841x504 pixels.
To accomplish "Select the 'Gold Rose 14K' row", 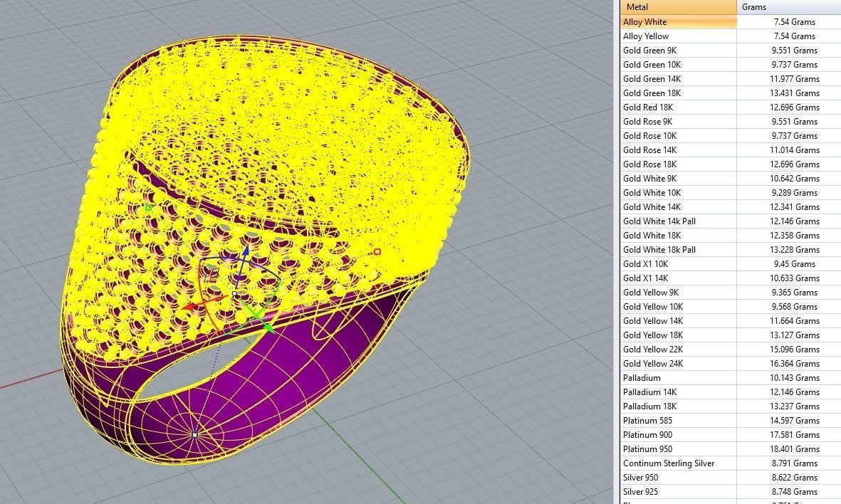I will (731, 150).
